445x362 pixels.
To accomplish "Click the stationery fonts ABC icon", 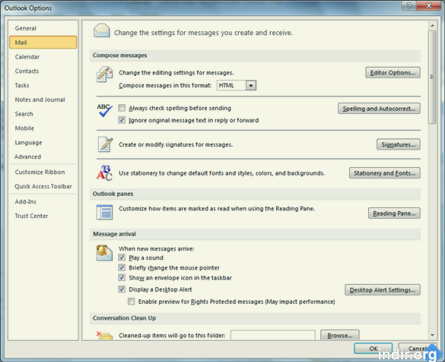I will pyautogui.click(x=105, y=173).
